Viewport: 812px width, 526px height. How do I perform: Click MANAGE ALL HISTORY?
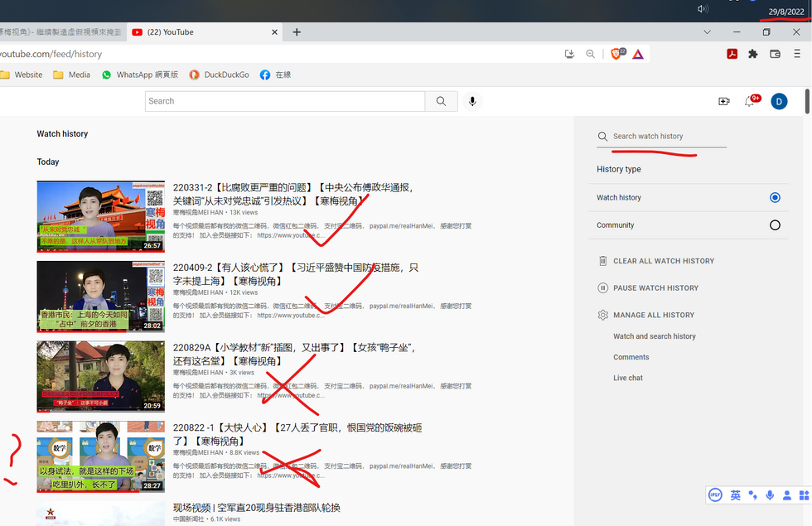point(646,315)
